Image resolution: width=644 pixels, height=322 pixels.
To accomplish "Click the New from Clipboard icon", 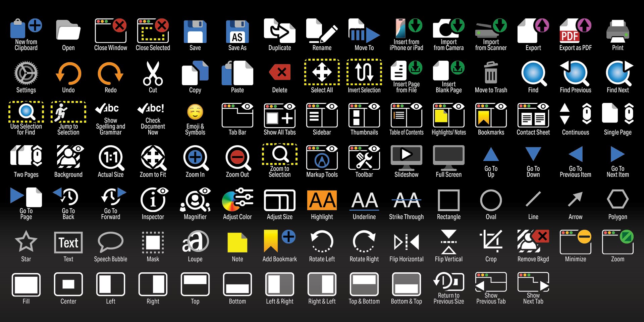I will pos(26,29).
